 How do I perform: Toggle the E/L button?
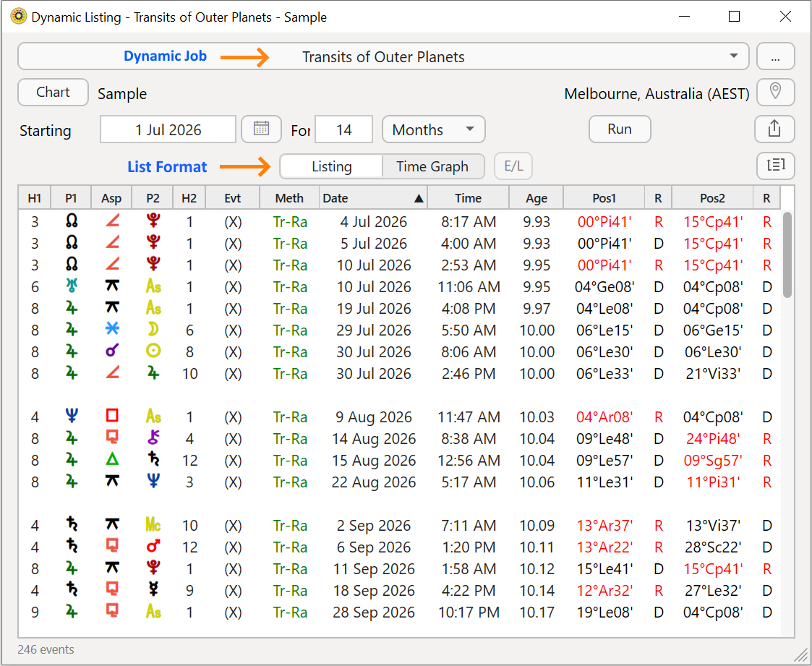tap(513, 166)
